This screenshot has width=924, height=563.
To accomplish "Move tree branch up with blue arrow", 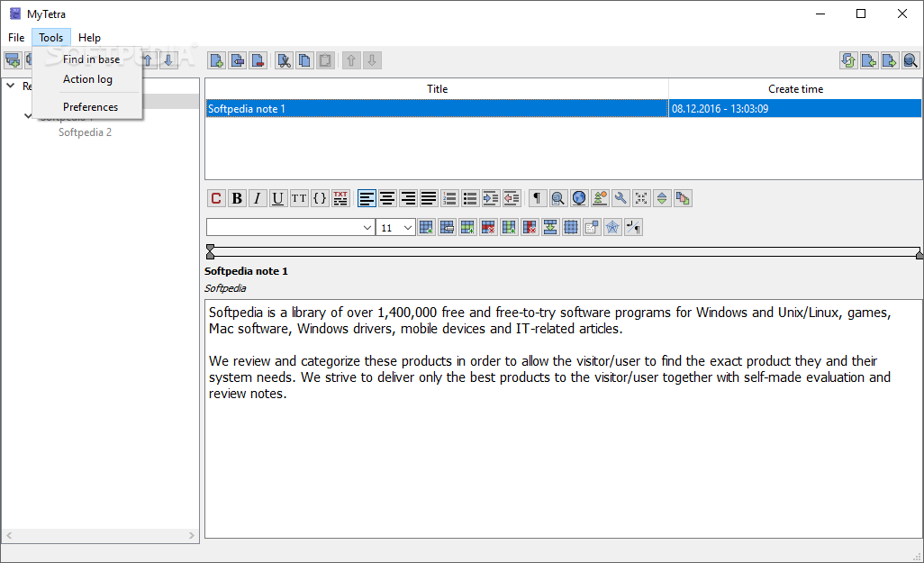I will pos(148,60).
